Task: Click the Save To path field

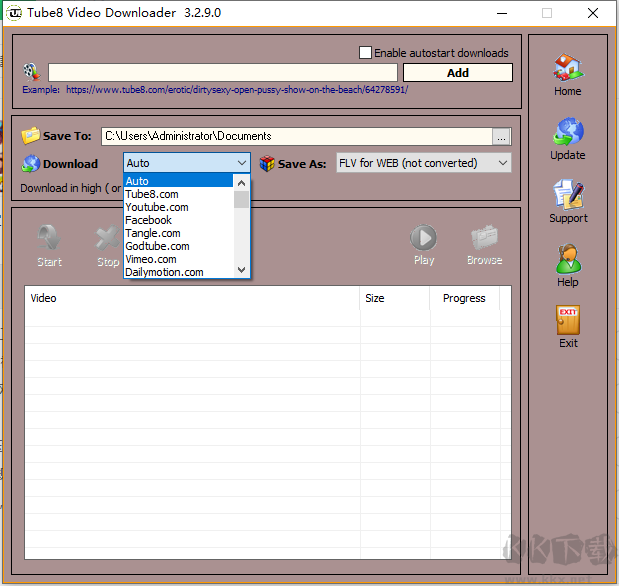Action: click(x=297, y=136)
